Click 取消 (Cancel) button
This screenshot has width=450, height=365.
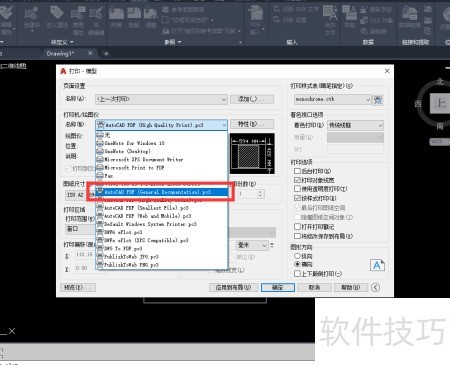coord(315,287)
